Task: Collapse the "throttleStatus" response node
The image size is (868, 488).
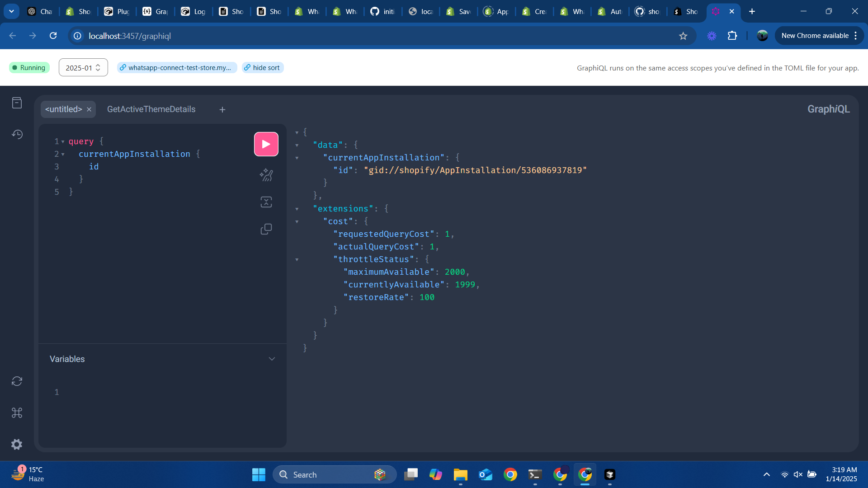Action: [297, 260]
